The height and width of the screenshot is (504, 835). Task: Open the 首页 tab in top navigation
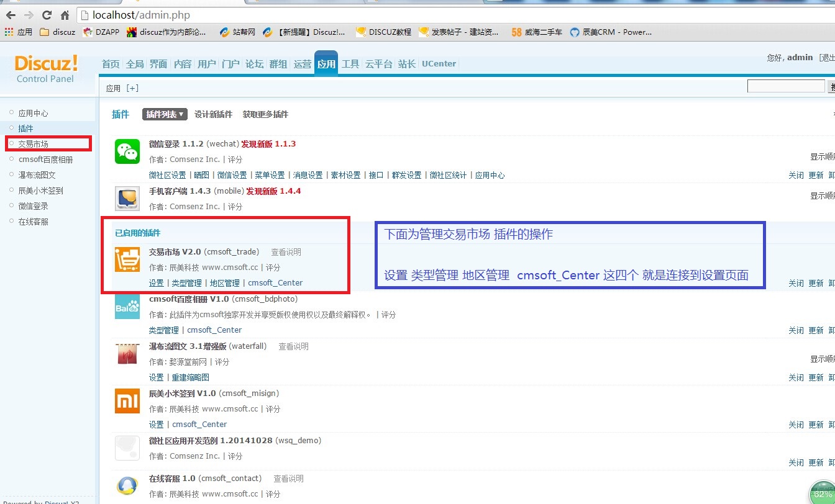click(x=111, y=64)
